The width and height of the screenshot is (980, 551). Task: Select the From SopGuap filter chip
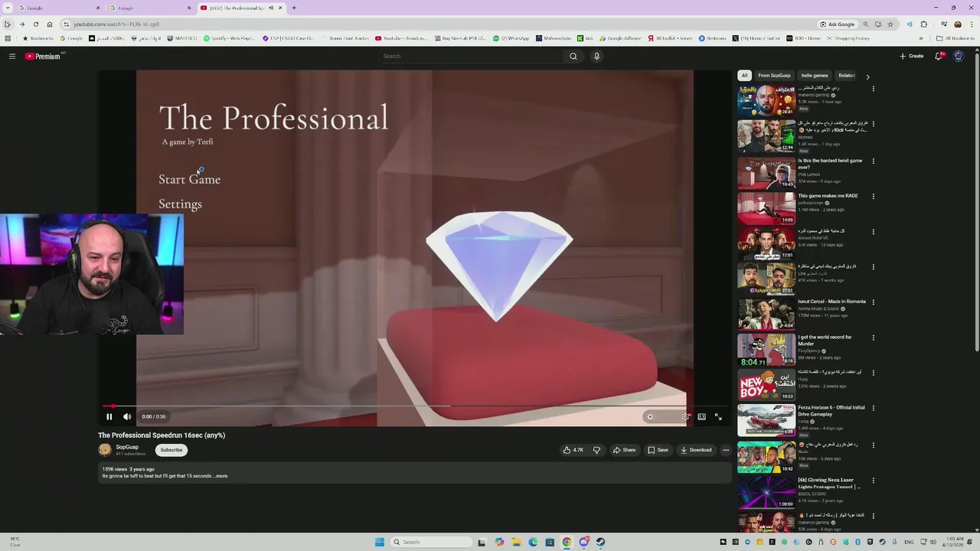pyautogui.click(x=774, y=76)
